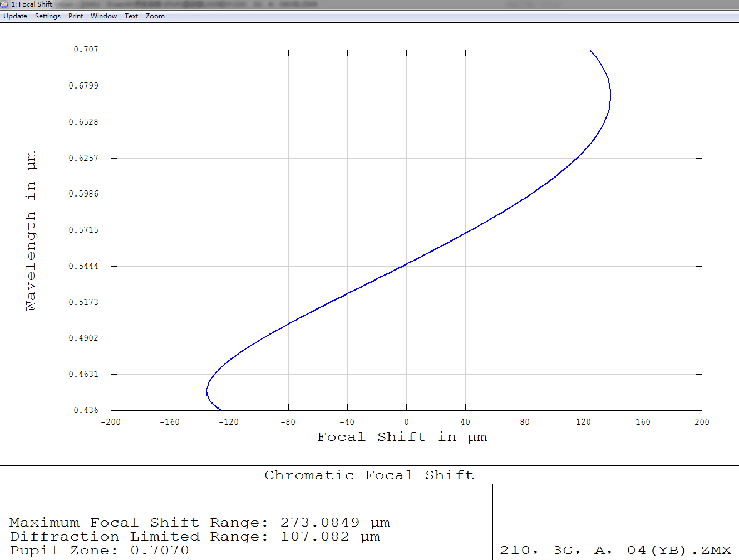Click the curve's leftmost turning point near 0.4631
Image resolution: width=739 pixels, height=560 pixels.
click(207, 389)
